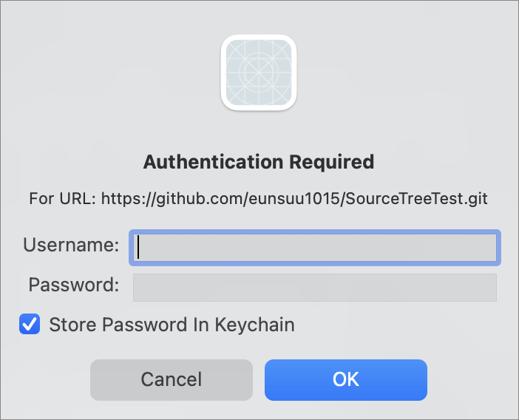This screenshot has width=519, height=420.
Task: Click the Authentication Required heading
Action: point(259,162)
